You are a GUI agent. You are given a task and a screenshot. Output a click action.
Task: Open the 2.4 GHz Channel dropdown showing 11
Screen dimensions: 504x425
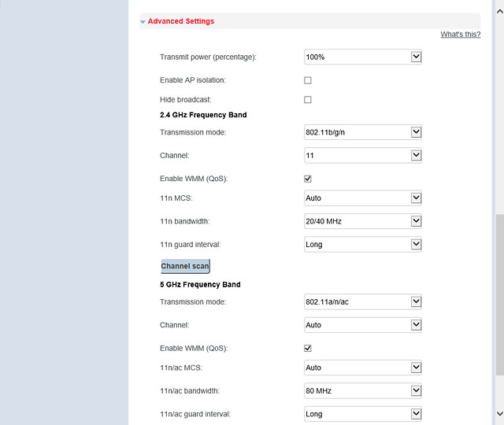click(362, 156)
